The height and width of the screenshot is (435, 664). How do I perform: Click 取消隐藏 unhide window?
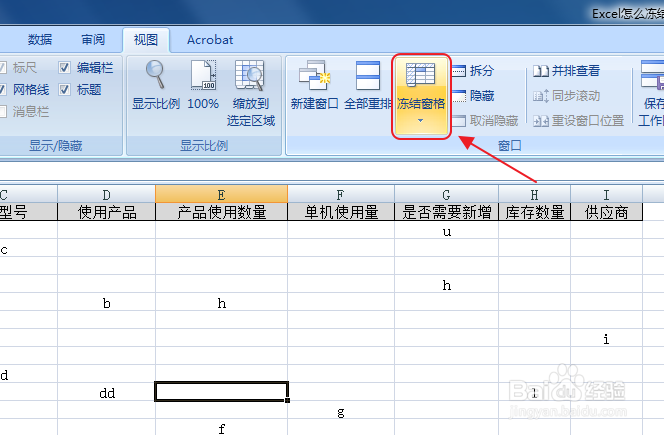[x=486, y=121]
